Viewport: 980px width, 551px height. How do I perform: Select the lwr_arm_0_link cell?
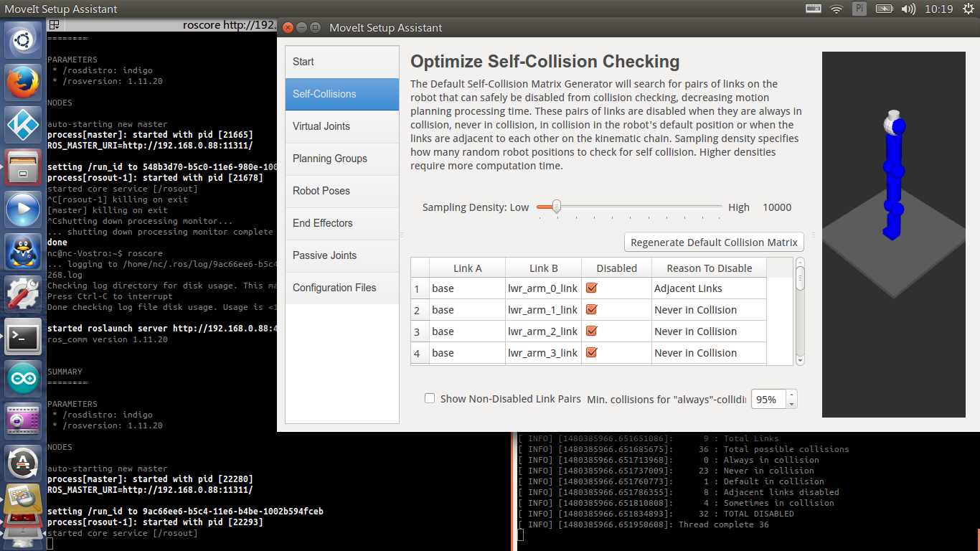point(544,288)
